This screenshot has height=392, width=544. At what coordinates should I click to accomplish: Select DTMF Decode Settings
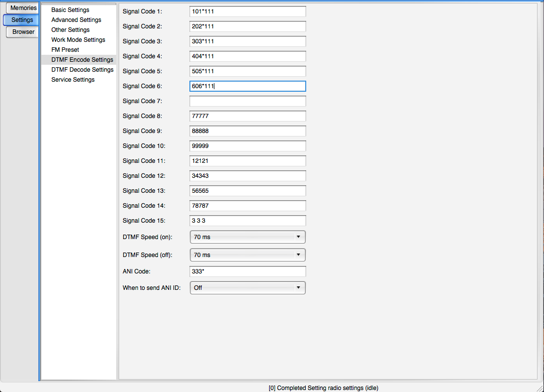82,70
